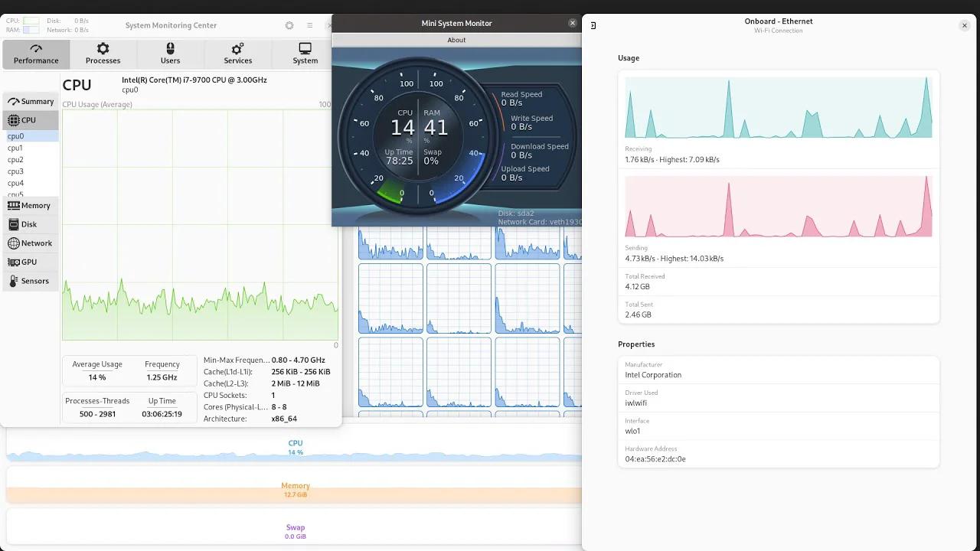Go to the System tab
The width and height of the screenshot is (980, 551).
(305, 53)
